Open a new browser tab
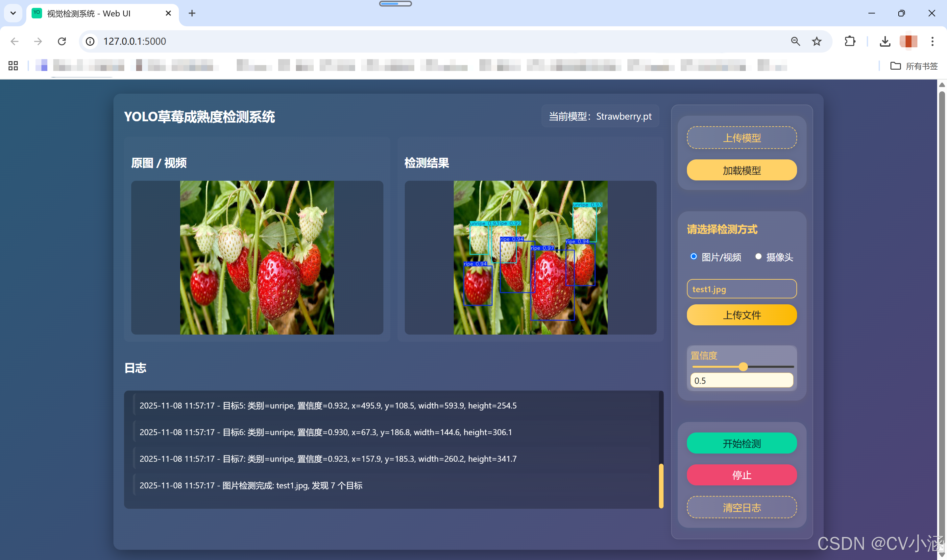 (192, 13)
